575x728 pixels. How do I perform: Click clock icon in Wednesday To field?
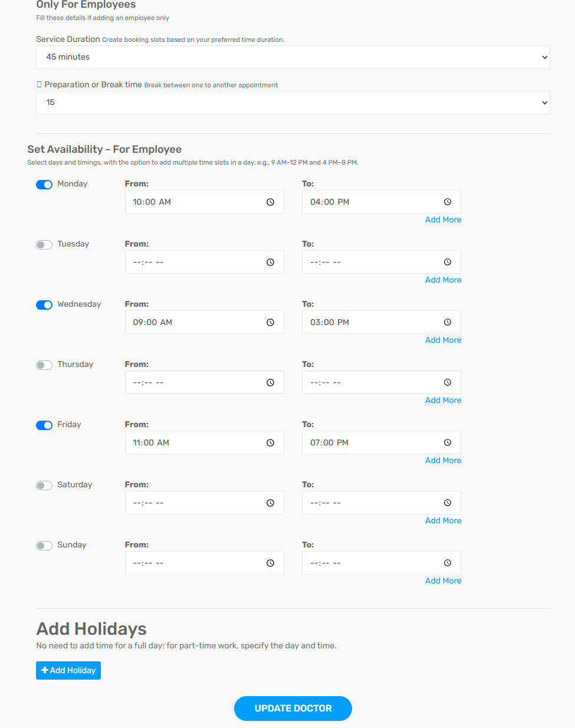(448, 323)
